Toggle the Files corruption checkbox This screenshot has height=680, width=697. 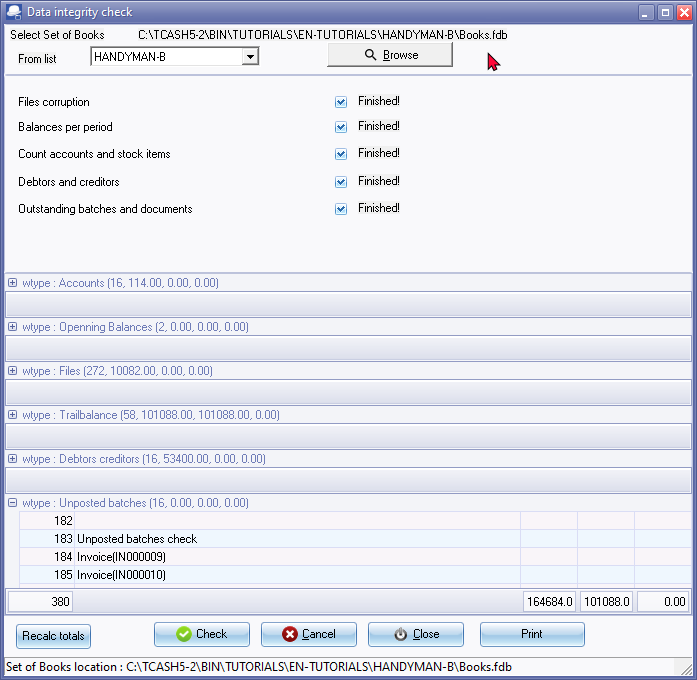pos(341,102)
